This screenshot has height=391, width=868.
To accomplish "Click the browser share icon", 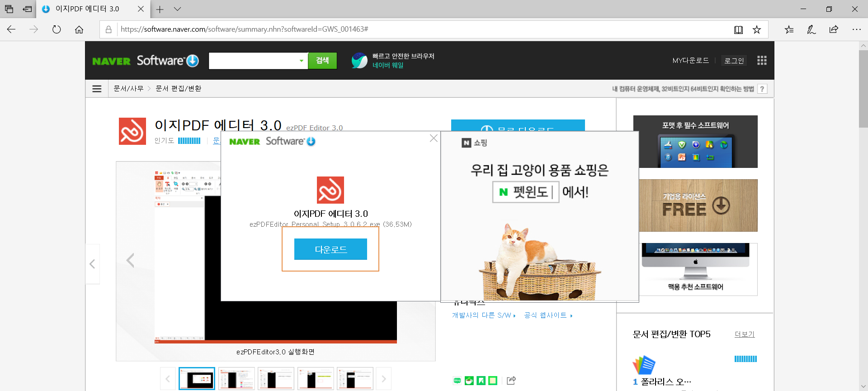I will (x=834, y=29).
